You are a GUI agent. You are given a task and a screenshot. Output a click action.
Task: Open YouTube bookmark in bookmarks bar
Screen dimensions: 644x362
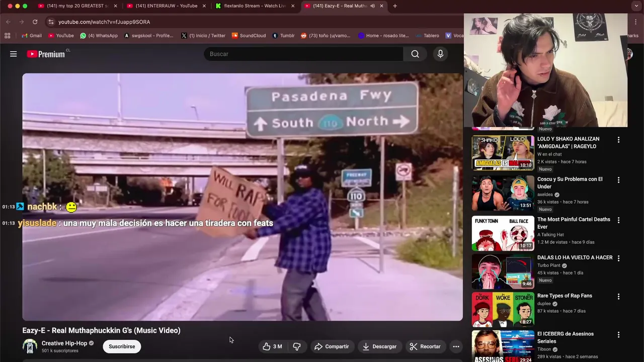coord(61,36)
